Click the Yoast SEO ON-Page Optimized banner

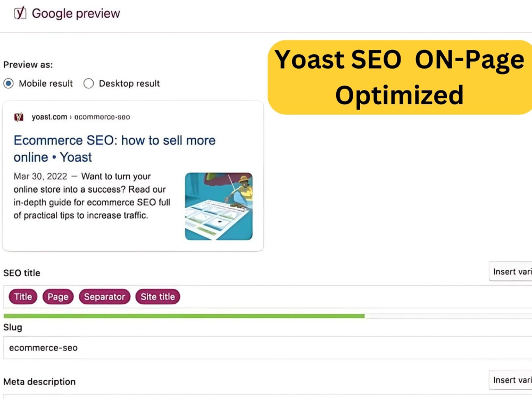[x=400, y=77]
